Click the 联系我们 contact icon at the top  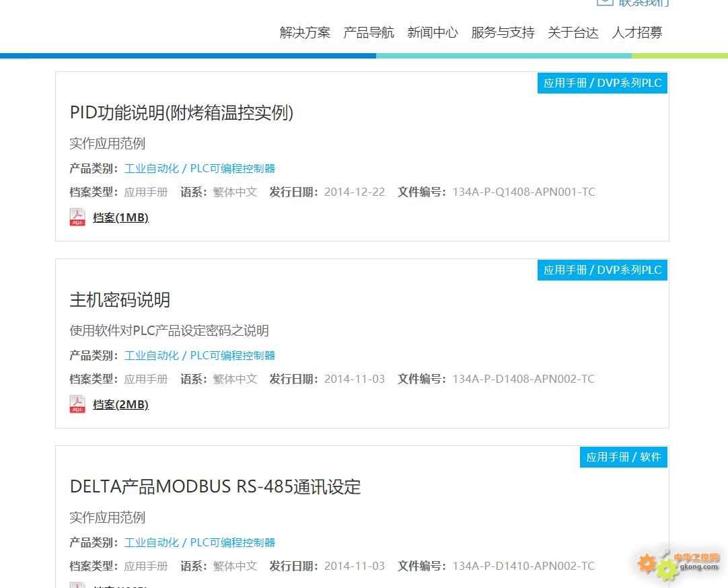[604, 2]
